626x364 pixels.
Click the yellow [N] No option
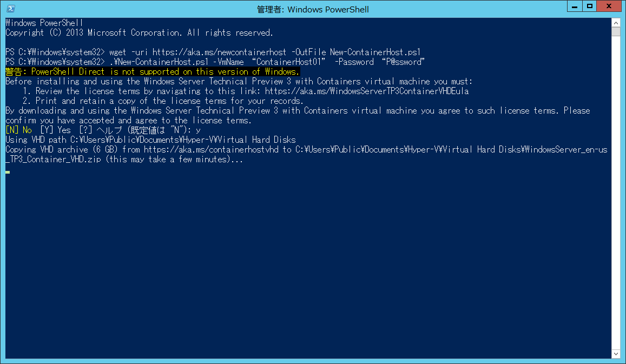point(19,130)
